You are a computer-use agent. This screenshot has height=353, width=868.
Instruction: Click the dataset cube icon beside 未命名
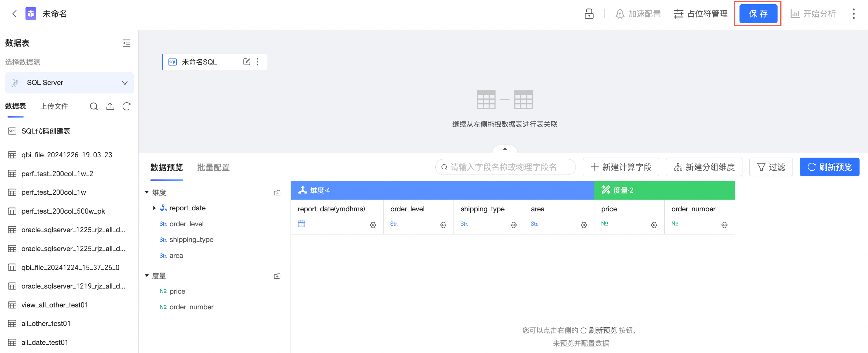coord(31,14)
